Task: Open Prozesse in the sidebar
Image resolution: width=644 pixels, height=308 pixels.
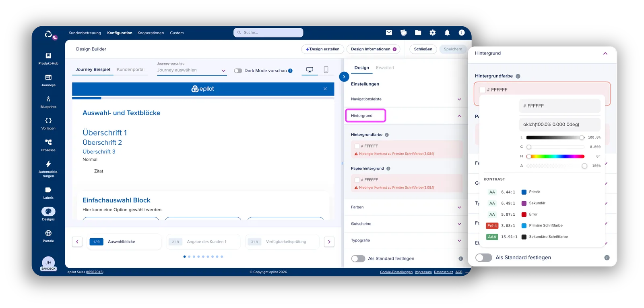Action: (48, 145)
